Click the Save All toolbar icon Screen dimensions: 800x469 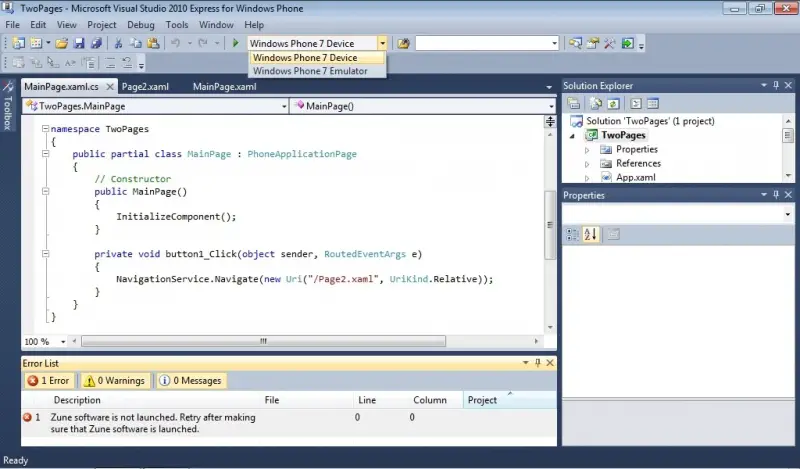tap(96, 43)
